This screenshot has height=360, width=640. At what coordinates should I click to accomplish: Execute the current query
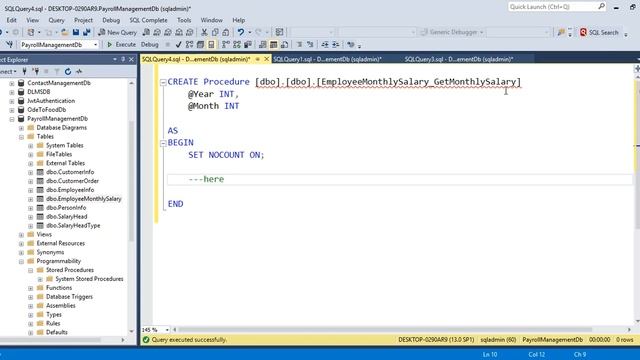coord(121,44)
